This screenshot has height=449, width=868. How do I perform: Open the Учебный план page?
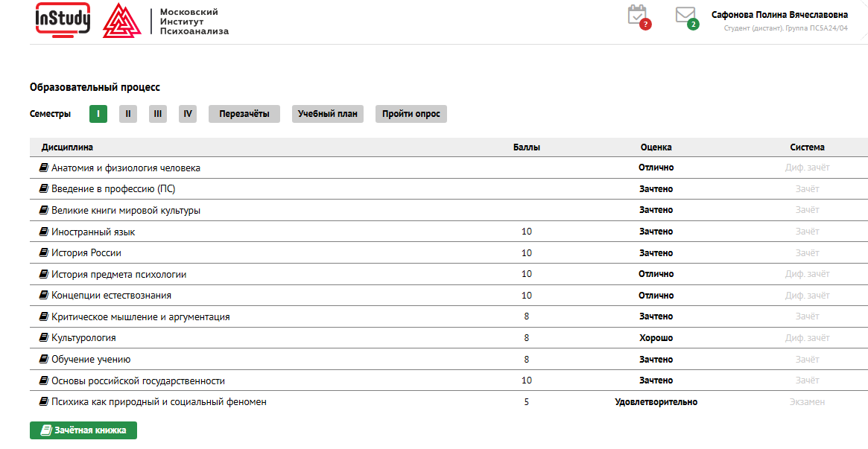click(328, 114)
